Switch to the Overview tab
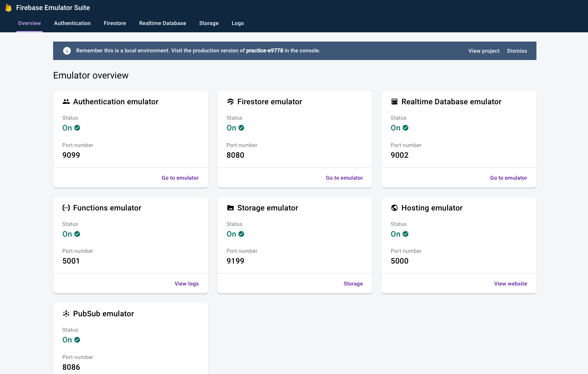588x374 pixels. click(29, 23)
